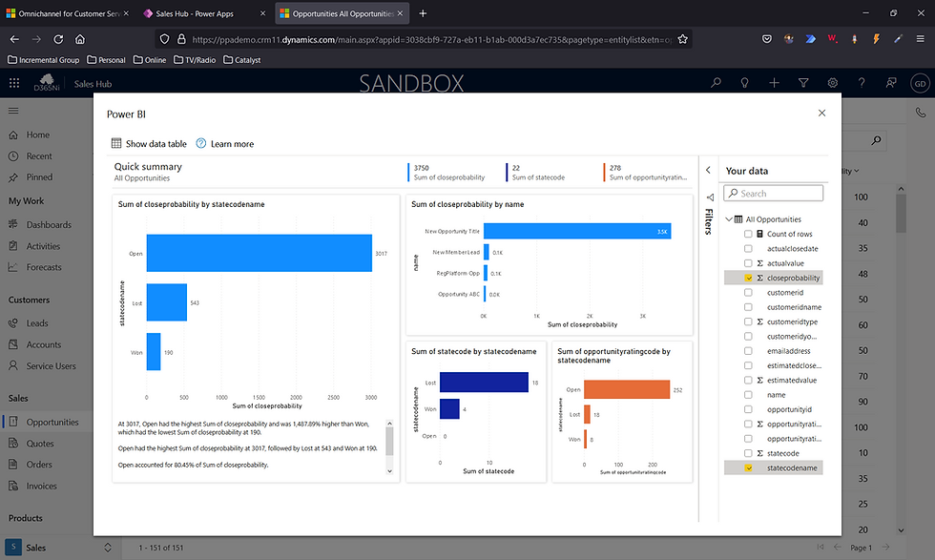Open the Learn more link
Viewport: 935px width, 560px height.
[x=225, y=144]
